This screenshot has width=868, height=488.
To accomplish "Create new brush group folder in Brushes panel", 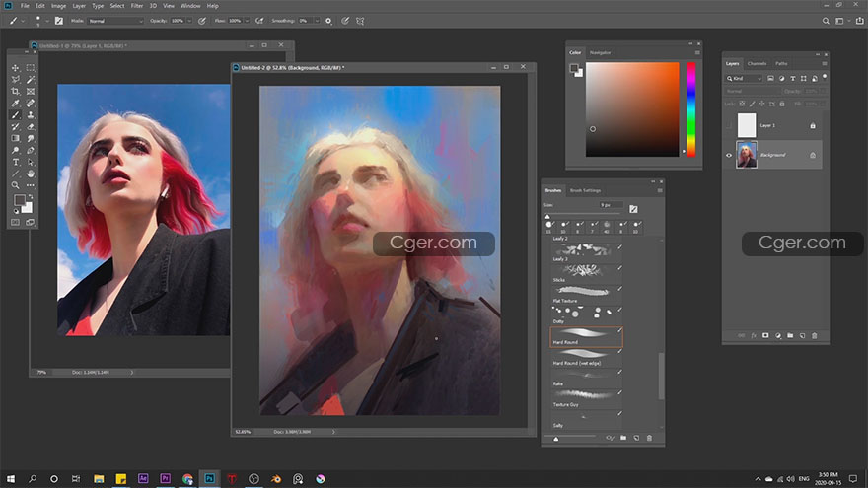I will (623, 438).
